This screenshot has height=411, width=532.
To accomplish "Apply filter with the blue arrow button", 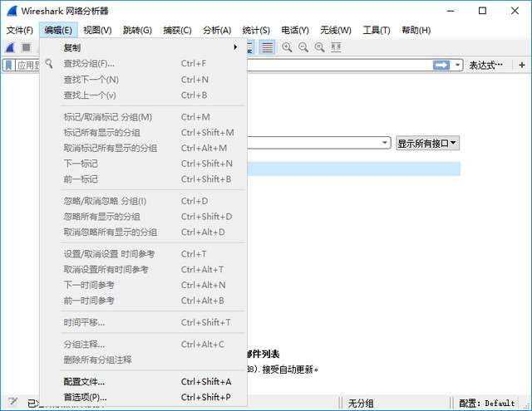I will click(x=441, y=65).
